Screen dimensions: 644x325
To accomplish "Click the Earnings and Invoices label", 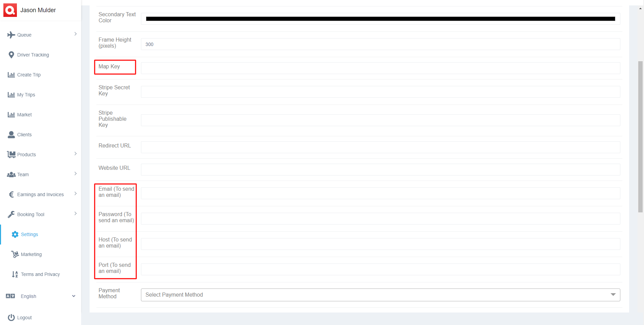I will [41, 194].
